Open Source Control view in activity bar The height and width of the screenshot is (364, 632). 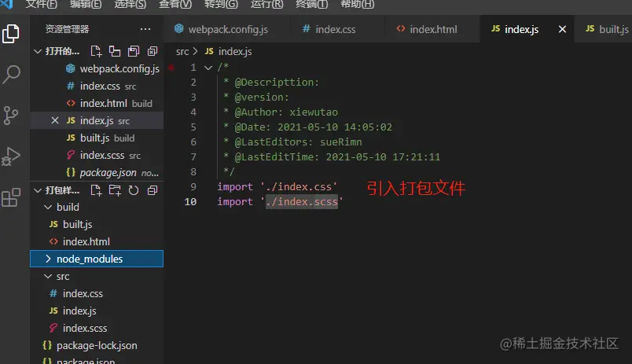pyautogui.click(x=11, y=116)
